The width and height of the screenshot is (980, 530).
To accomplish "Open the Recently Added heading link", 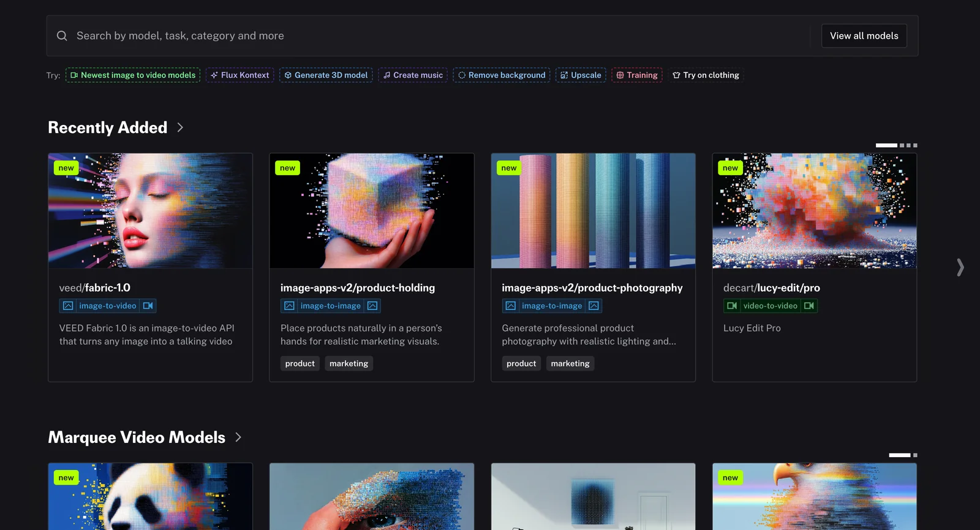I will [108, 127].
